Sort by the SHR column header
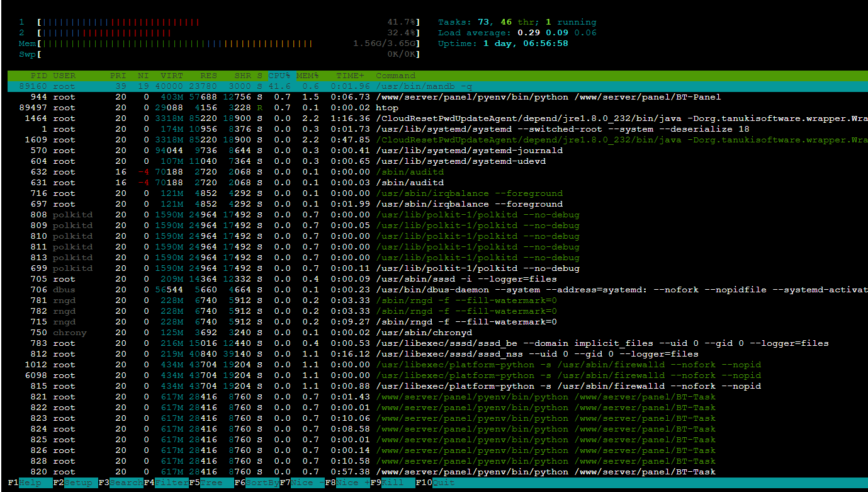 243,76
